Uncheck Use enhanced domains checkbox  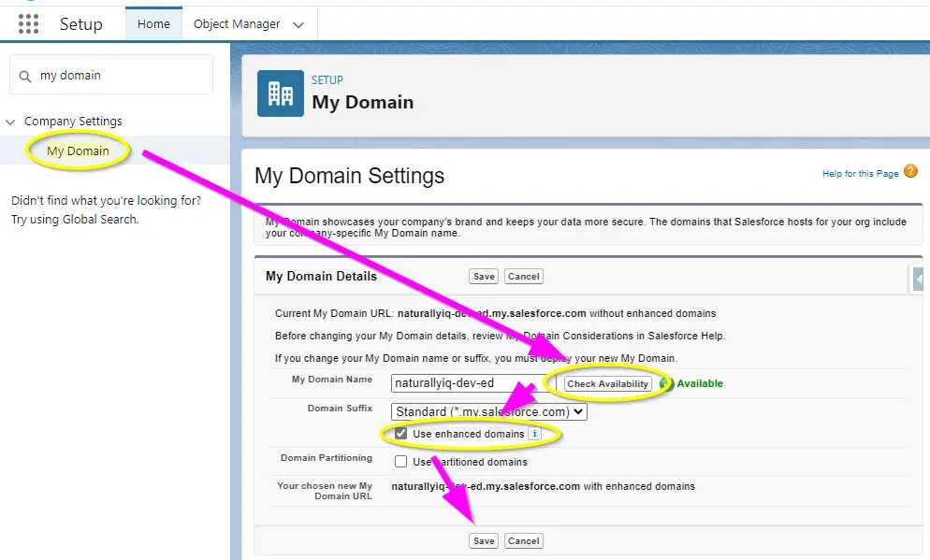click(401, 434)
